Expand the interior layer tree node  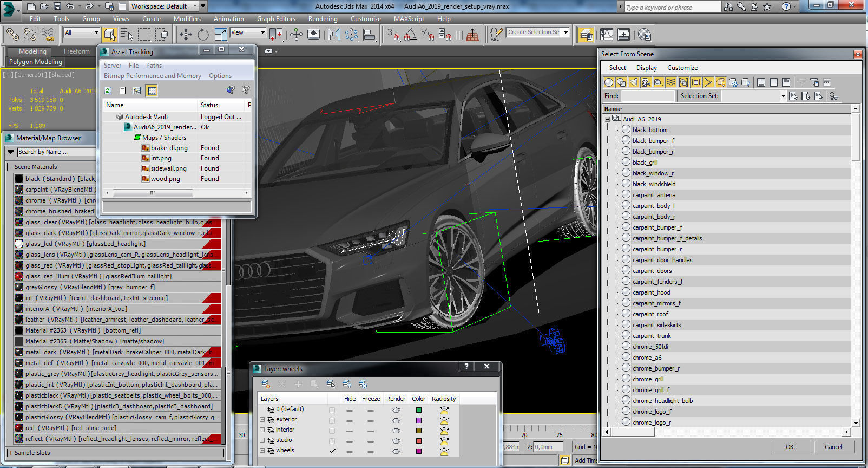pos(262,430)
